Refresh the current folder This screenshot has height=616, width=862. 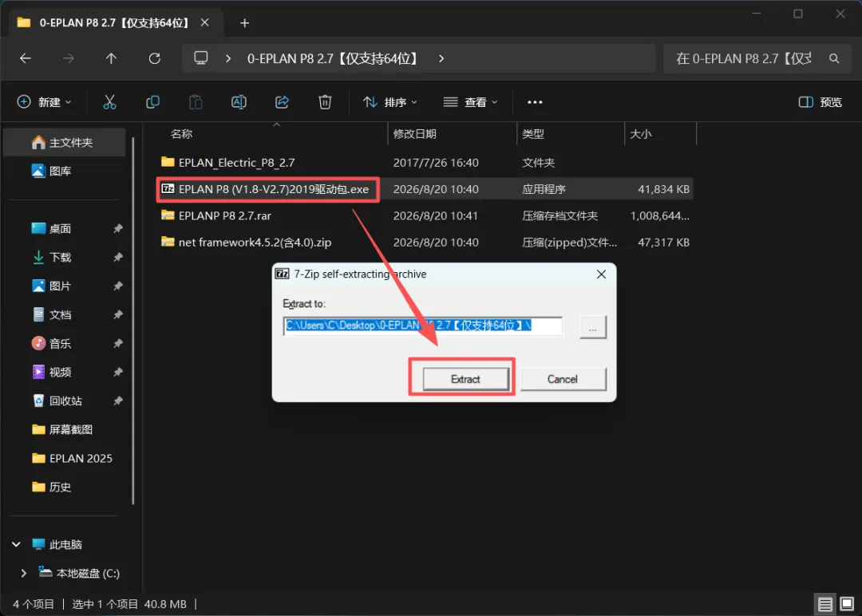pyautogui.click(x=155, y=58)
